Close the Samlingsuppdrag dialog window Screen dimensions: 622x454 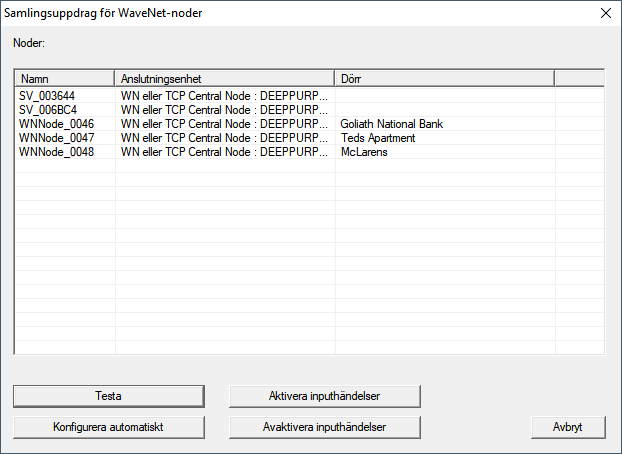pyautogui.click(x=604, y=13)
